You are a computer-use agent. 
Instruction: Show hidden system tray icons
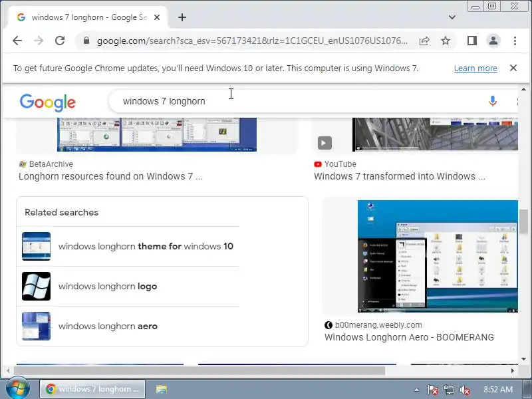[x=416, y=390]
